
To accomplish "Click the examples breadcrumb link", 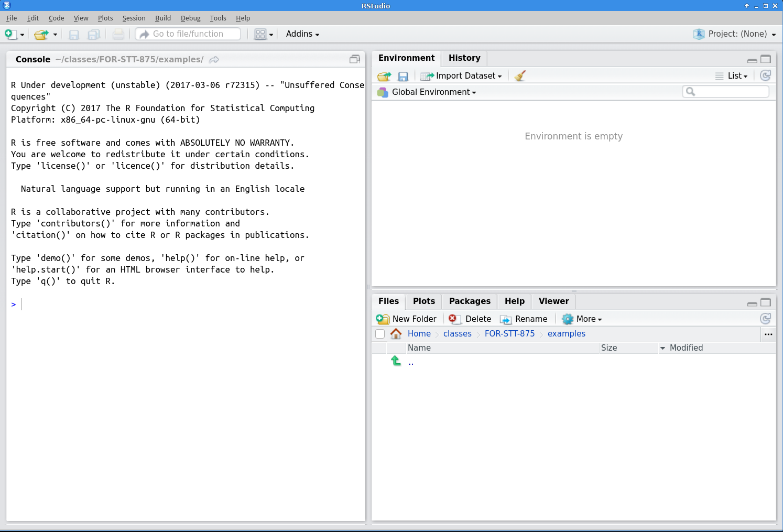I will click(x=567, y=334).
